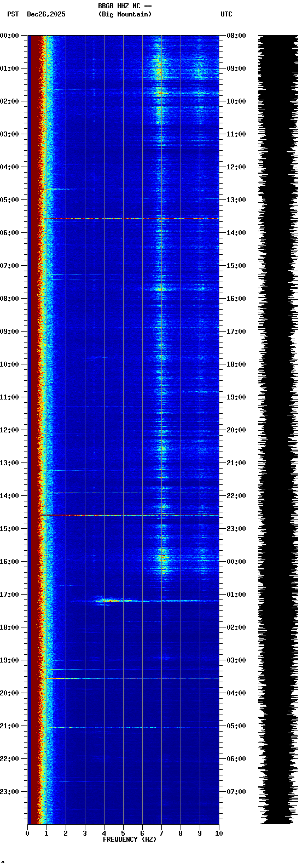Click the '0' frequency tick label
The height and width of the screenshot is (868, 302).
click(x=27, y=833)
